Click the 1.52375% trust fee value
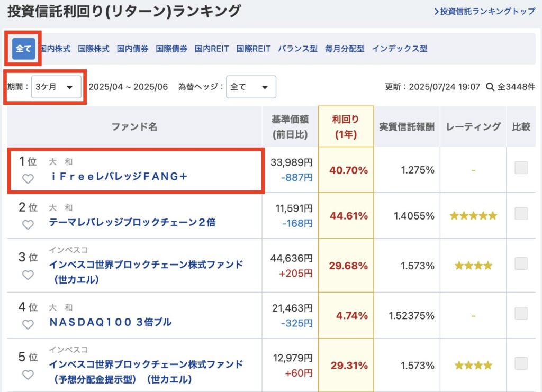The height and width of the screenshot is (392, 542). click(x=412, y=316)
